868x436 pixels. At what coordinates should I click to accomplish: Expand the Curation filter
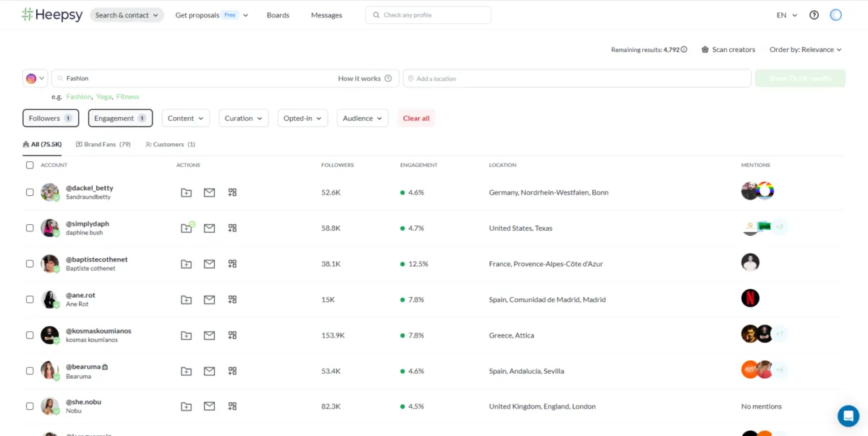coord(244,119)
